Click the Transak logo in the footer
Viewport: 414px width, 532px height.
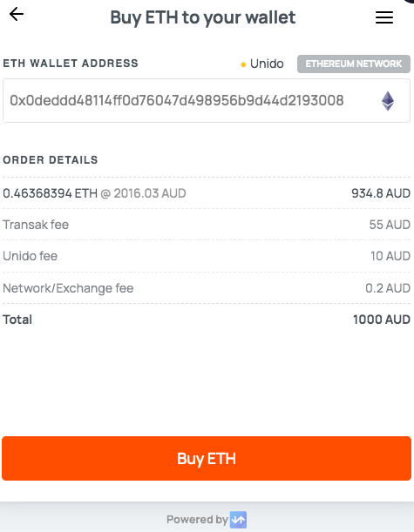(x=238, y=520)
